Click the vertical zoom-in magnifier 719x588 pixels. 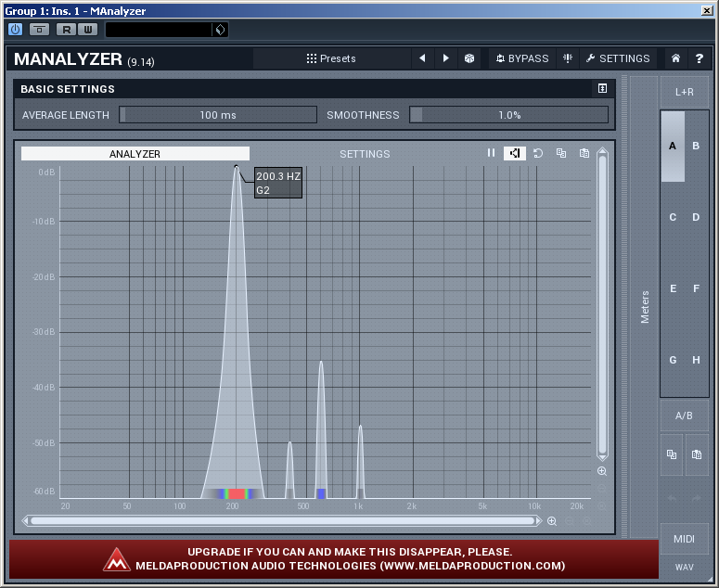click(602, 471)
